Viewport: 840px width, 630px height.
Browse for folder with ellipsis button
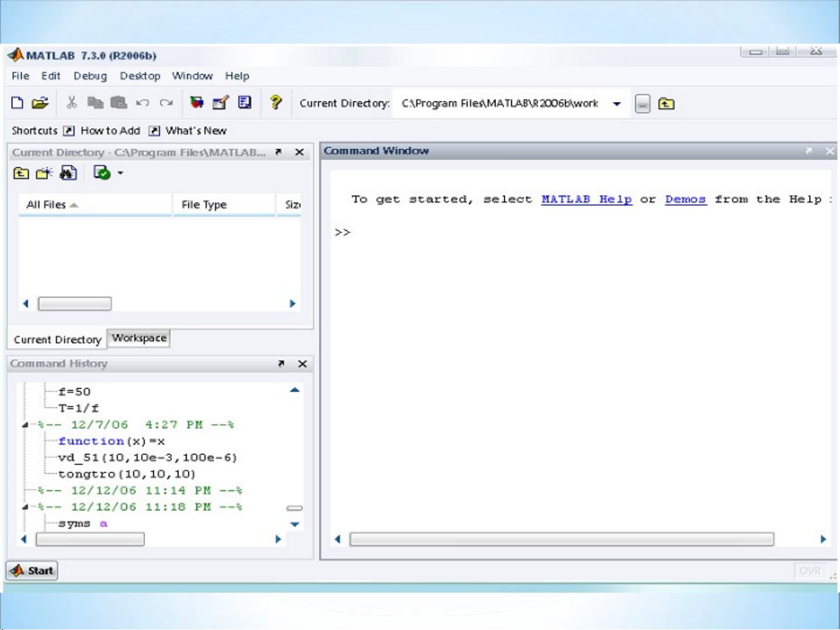coord(642,104)
